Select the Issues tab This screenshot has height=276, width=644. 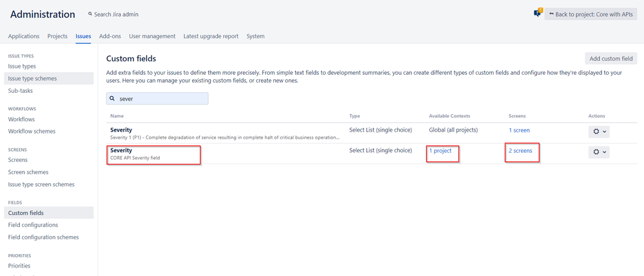(x=83, y=36)
